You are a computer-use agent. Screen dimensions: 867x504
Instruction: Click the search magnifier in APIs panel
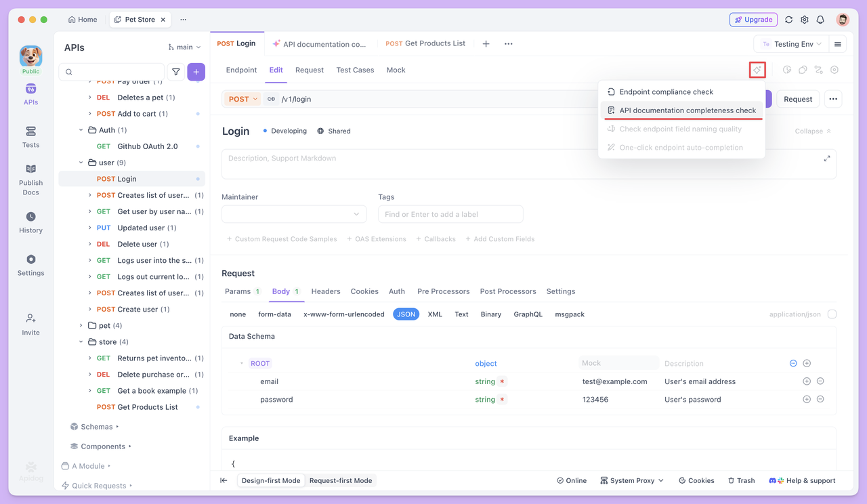68,71
